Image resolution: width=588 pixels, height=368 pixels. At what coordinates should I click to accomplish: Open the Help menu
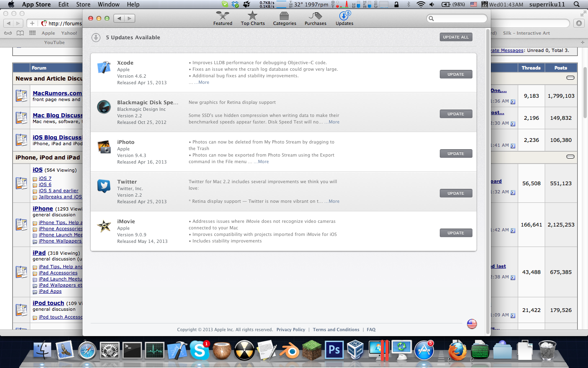[133, 4]
